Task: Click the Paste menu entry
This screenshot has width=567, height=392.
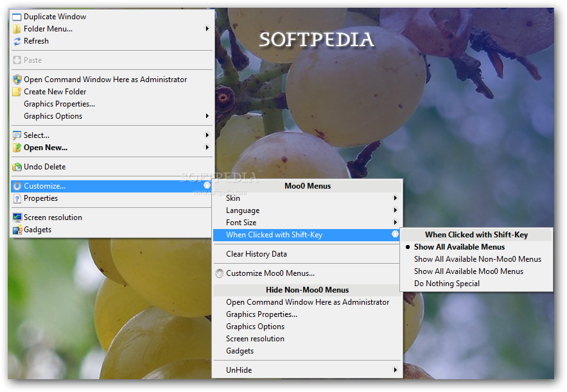Action: point(112,60)
